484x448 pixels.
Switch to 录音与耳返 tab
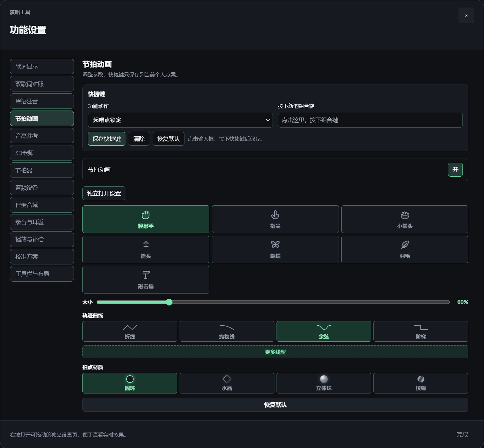coord(42,222)
